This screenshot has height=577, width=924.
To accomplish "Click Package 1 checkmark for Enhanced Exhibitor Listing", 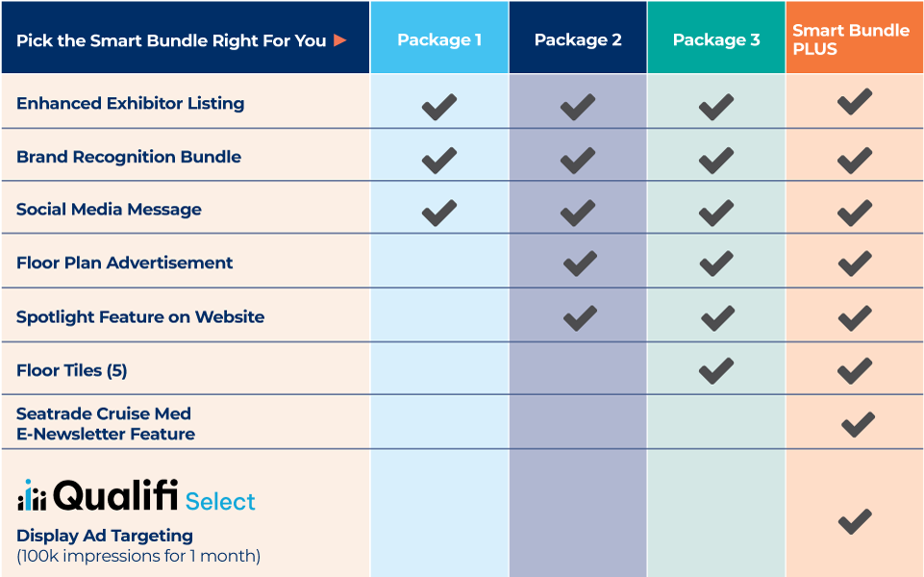I will tap(439, 107).
